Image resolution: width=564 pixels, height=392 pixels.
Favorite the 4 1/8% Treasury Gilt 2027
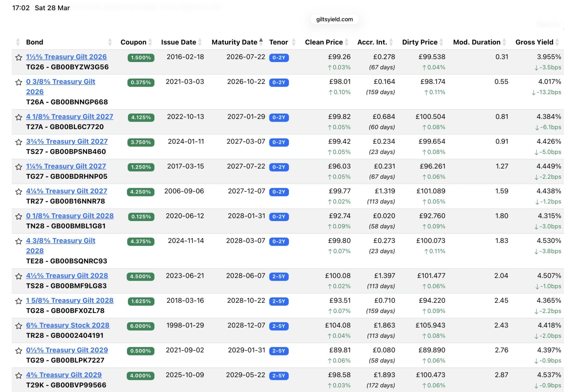[x=19, y=117]
